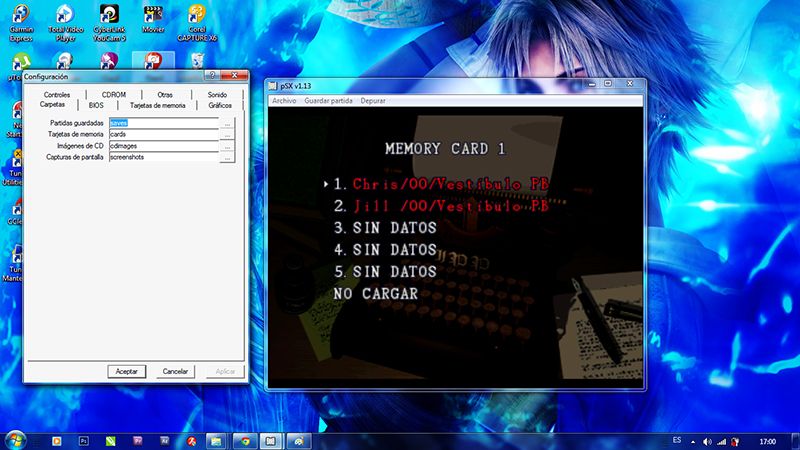
Task: Switch to the Gráficos tab
Action: tap(220, 106)
